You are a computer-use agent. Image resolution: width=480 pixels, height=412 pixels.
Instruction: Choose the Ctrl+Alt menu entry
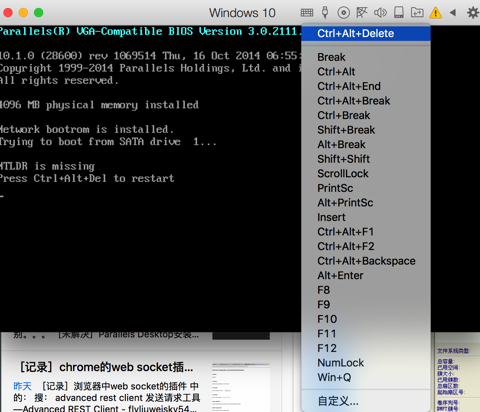pyautogui.click(x=366, y=72)
